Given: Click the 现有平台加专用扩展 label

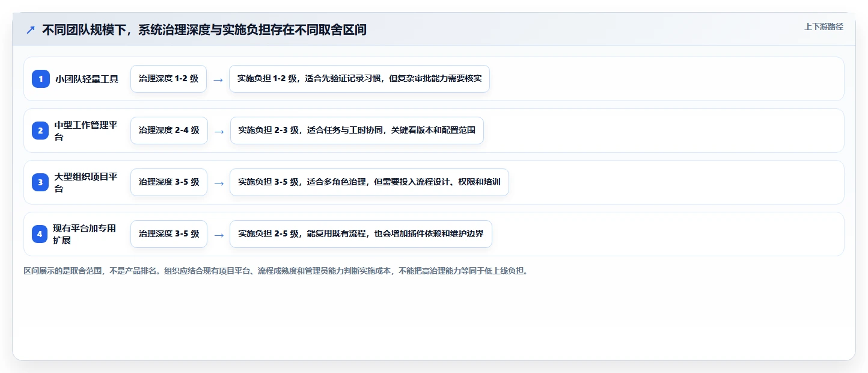Looking at the screenshot, I should click(x=85, y=234).
